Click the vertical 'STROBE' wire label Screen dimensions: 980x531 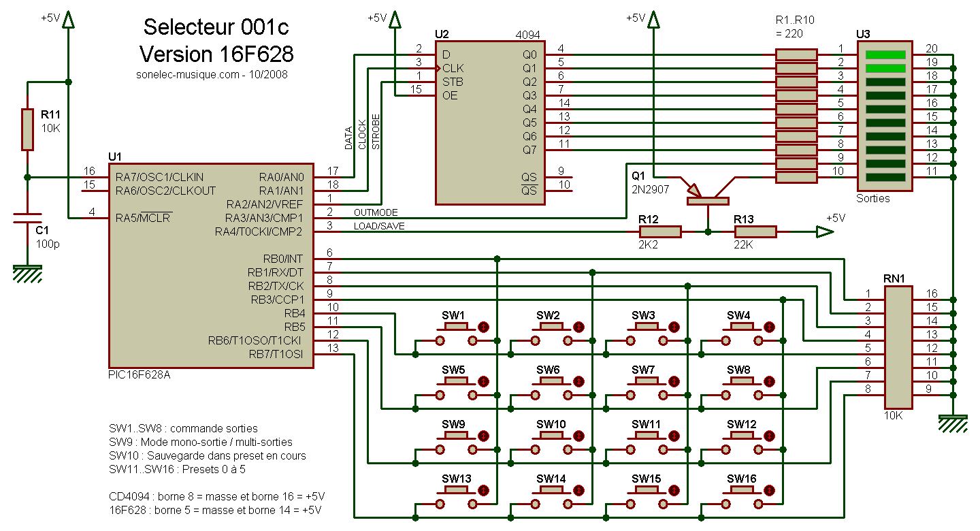pyautogui.click(x=375, y=132)
